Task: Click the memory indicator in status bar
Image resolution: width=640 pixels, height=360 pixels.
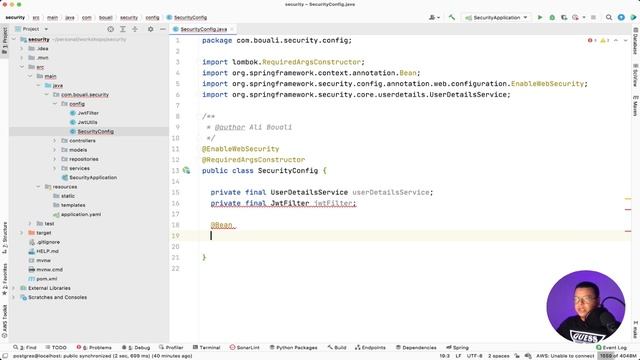Action: [x=618, y=356]
